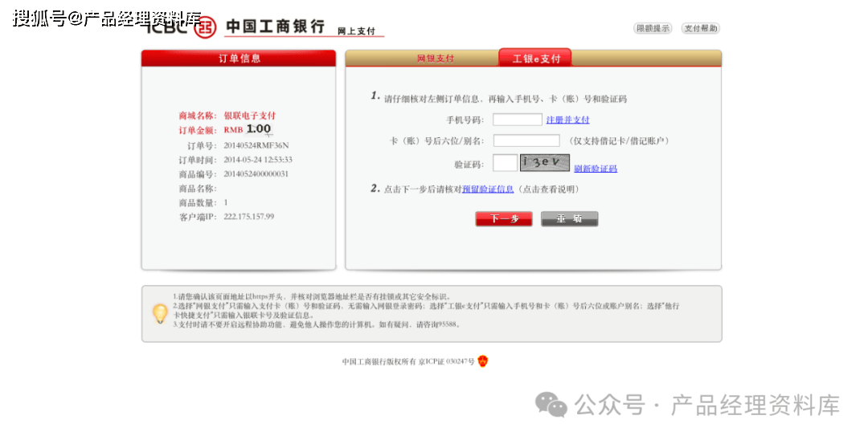
Task: Select the 工银e支付 tab
Action: (535, 59)
